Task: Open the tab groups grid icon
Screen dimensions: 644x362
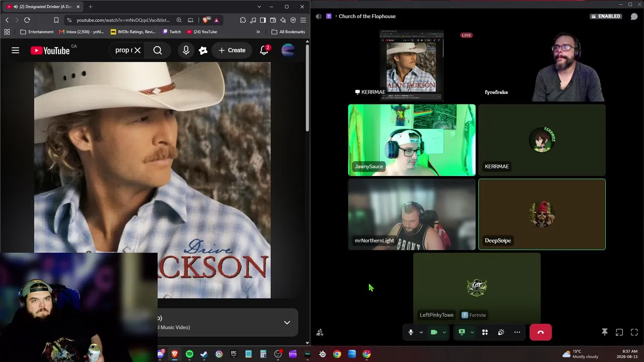Action: click(x=7, y=32)
